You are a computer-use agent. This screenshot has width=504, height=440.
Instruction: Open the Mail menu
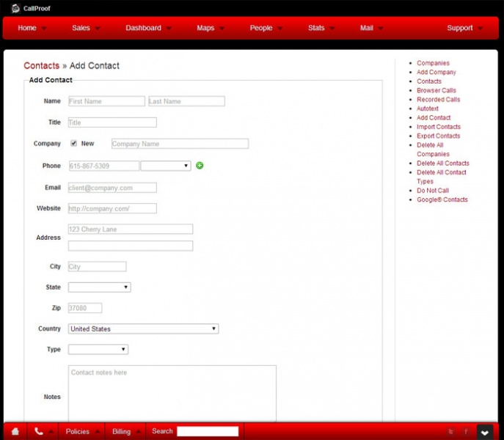[x=371, y=28]
